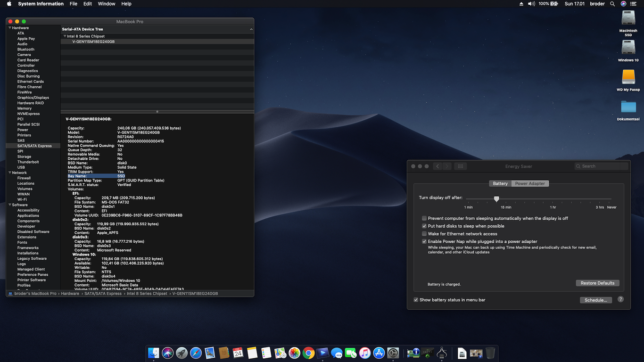Click the Energy Saver search field
The width and height of the screenshot is (644, 362).
point(602,166)
